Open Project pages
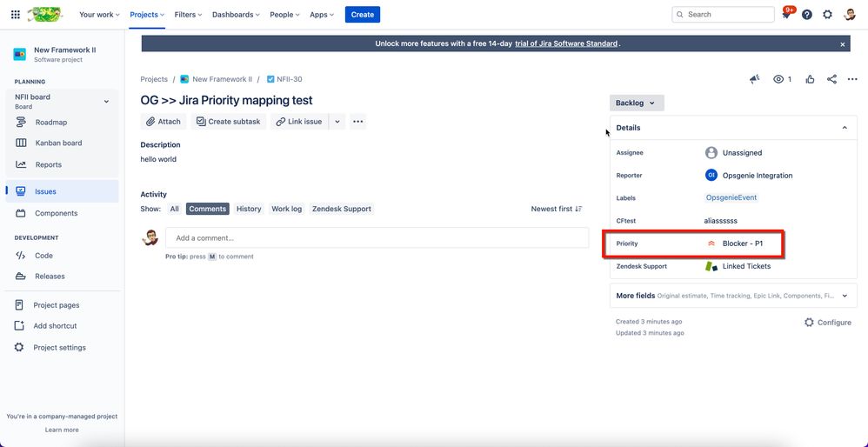 56,305
